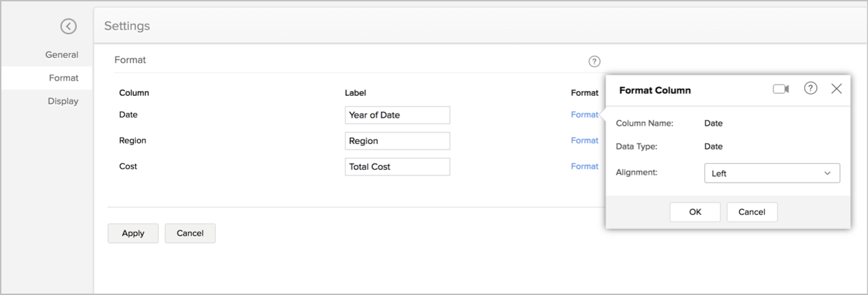Click the Apply button
868x295 pixels.
[x=133, y=233]
